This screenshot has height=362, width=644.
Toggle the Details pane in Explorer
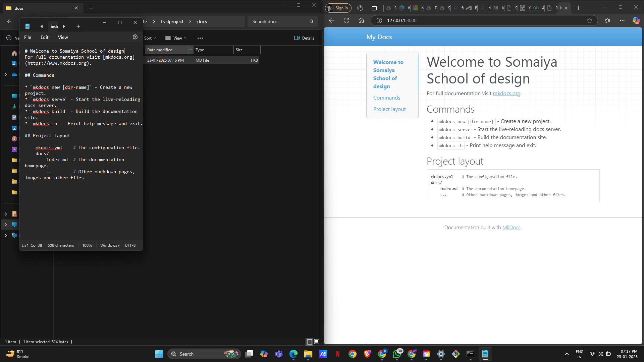click(x=304, y=38)
